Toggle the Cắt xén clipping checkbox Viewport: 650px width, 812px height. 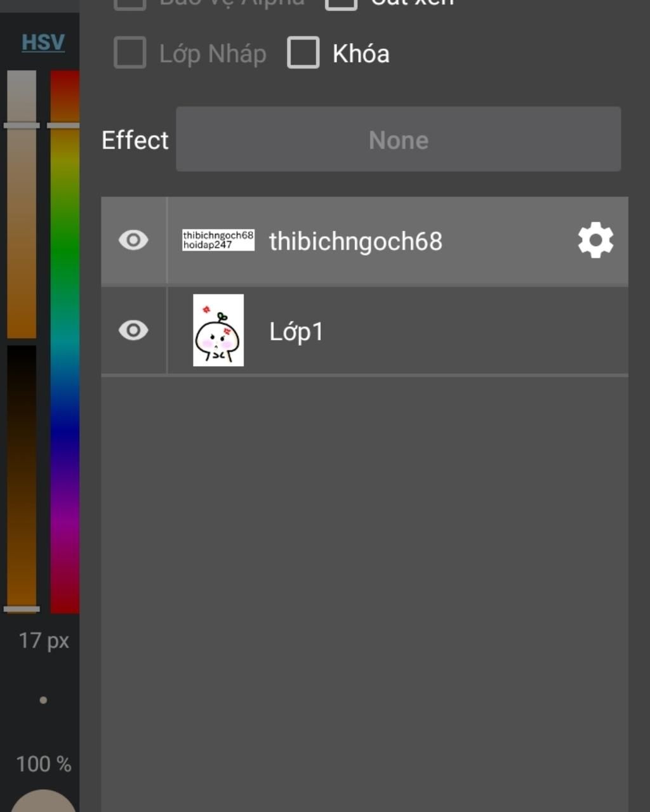[342, 3]
